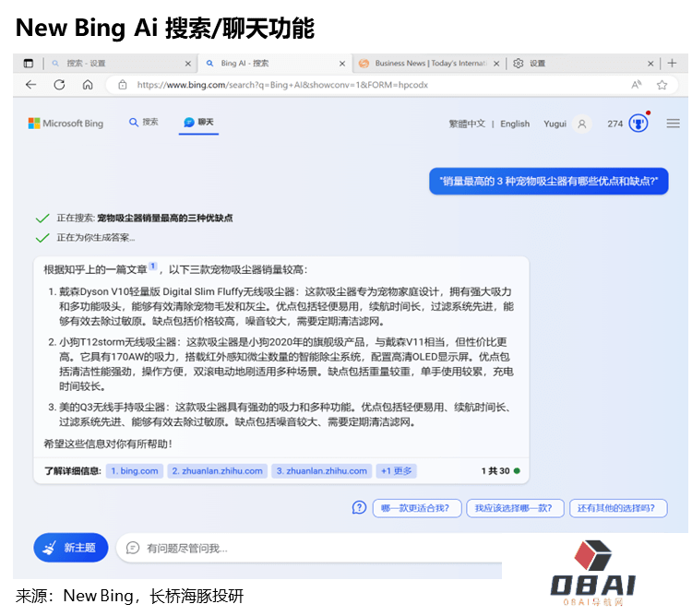
Task: Choose suggestion 哪一款更适合我?
Action: pos(417,508)
